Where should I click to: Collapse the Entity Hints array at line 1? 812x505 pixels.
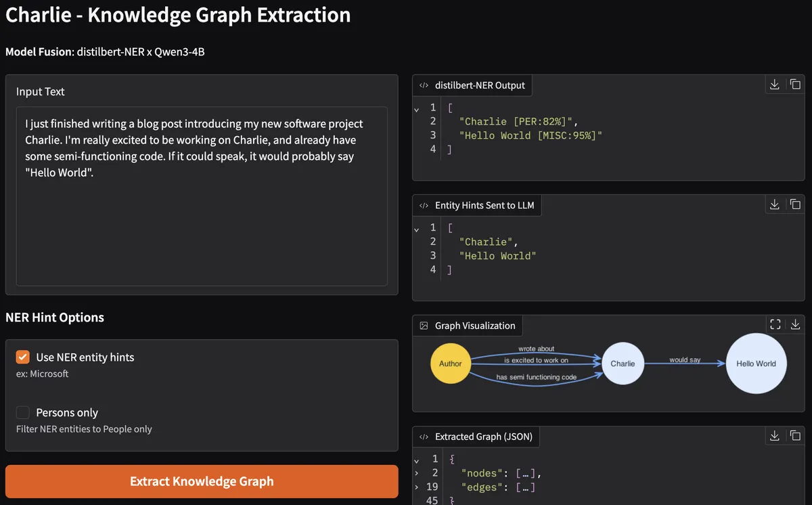pos(417,229)
